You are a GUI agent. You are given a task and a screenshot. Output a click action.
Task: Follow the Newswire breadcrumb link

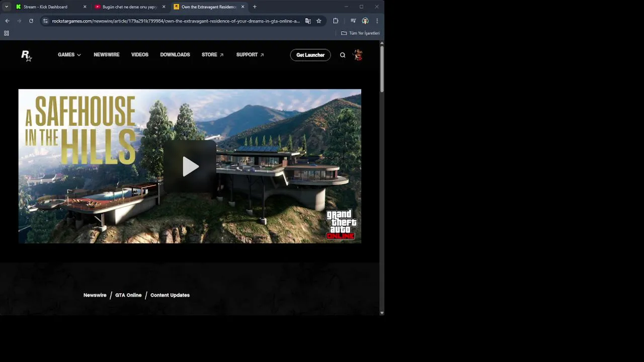[x=95, y=295]
